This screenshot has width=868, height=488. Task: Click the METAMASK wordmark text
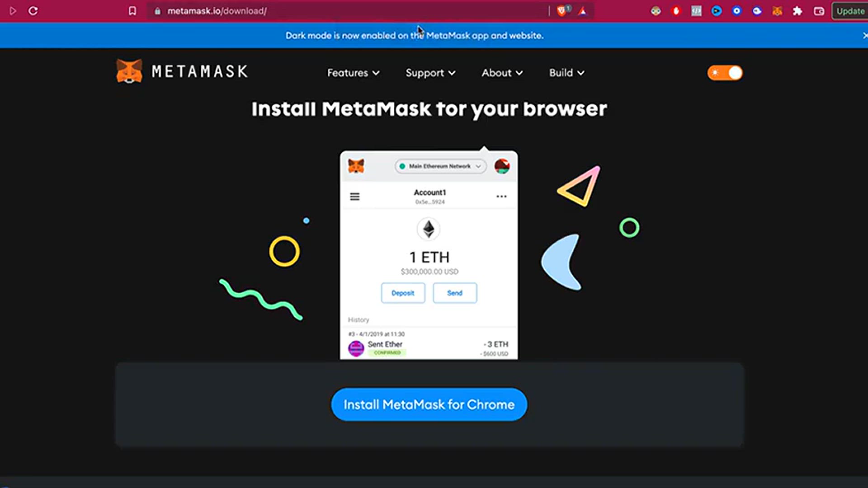click(x=200, y=71)
